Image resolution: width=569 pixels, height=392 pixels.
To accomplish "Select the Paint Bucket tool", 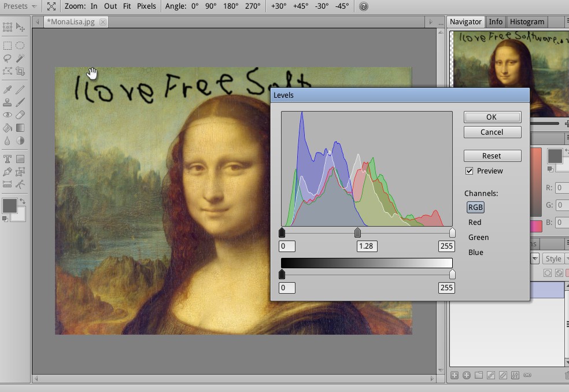I will (x=8, y=128).
